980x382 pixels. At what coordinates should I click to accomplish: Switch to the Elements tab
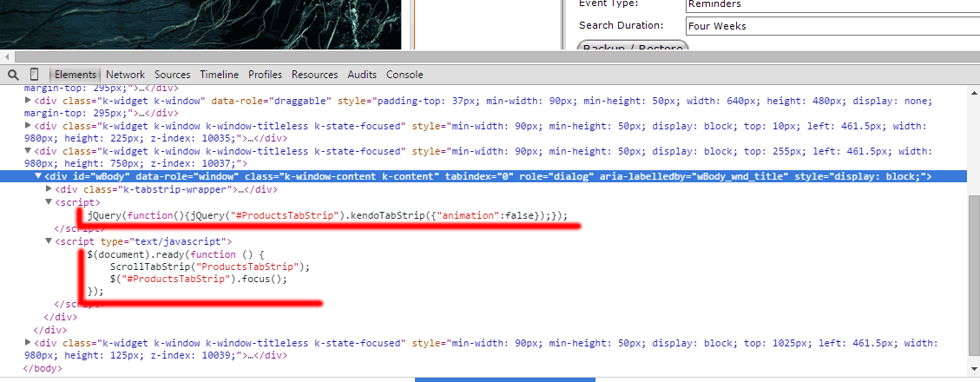(x=75, y=75)
